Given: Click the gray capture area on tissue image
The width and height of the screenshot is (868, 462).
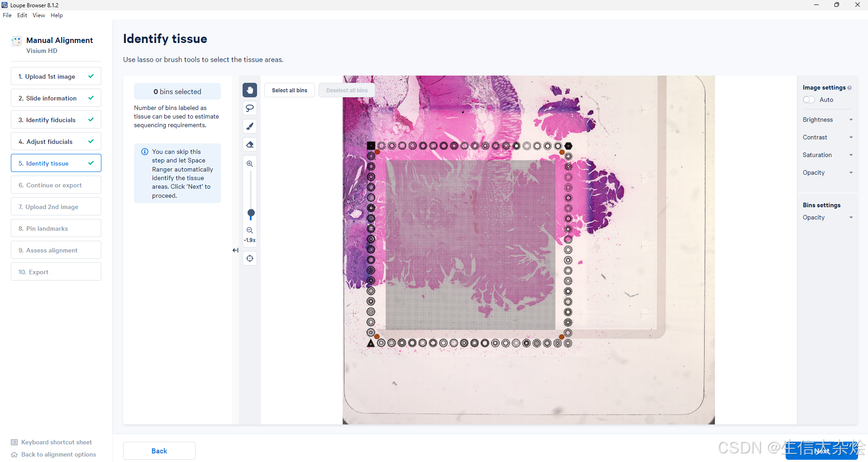Looking at the screenshot, I should 470,245.
